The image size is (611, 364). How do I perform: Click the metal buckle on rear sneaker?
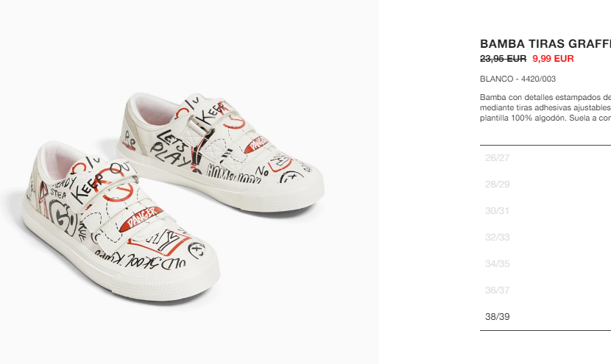point(200,124)
